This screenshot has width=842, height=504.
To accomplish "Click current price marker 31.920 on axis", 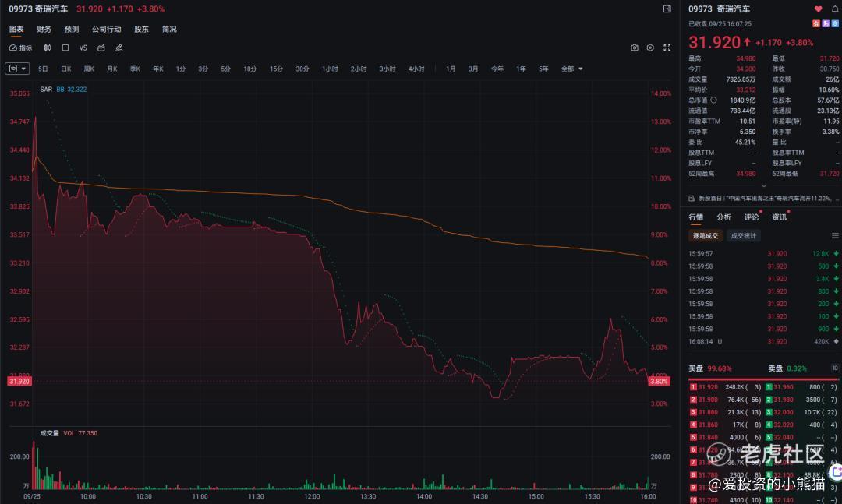I will pos(19,381).
